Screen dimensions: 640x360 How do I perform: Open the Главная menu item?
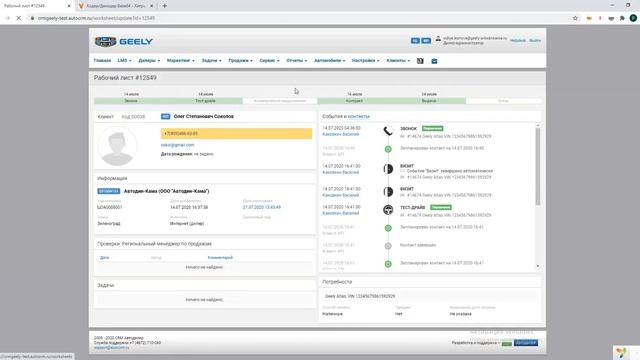102,60
